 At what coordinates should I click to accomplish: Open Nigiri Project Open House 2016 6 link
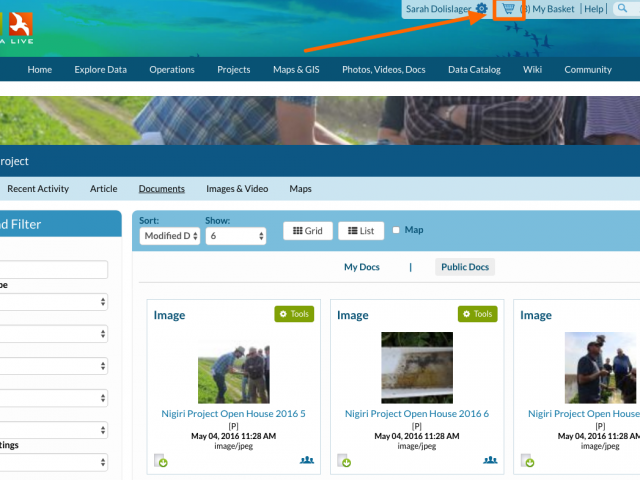coord(417,413)
